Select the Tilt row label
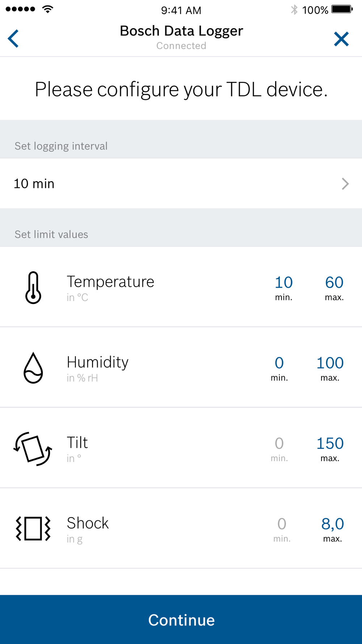The width and height of the screenshot is (362, 644). pos(77,443)
